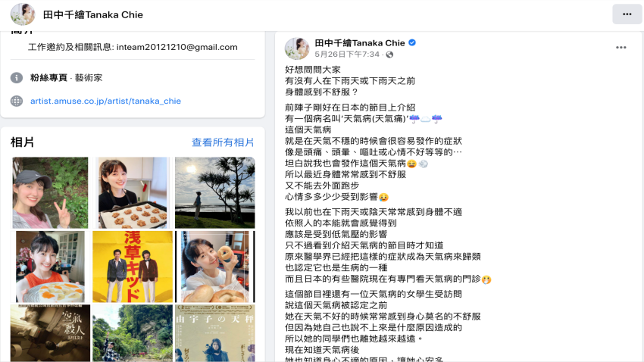
Task: Click the profile picture in the top header
Action: click(23, 14)
